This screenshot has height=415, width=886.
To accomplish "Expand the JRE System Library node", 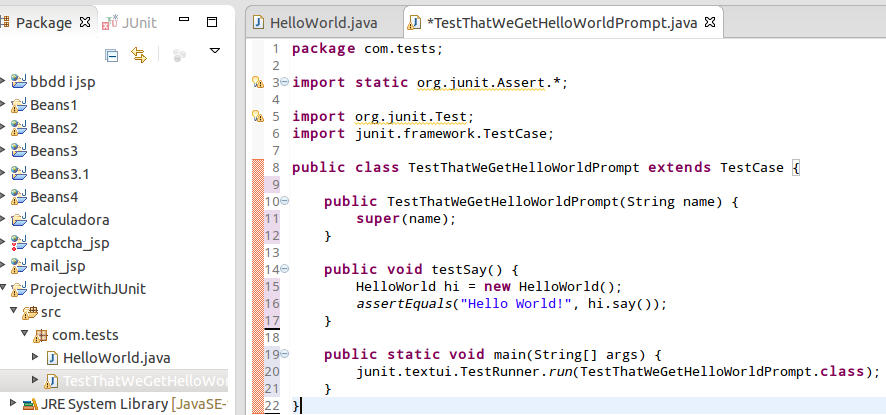I will pos(13,404).
